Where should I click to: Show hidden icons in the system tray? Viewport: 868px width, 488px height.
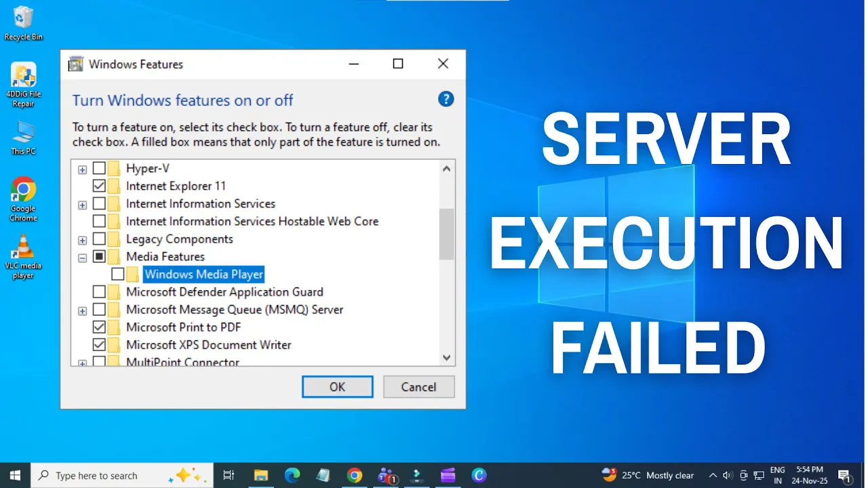[713, 475]
